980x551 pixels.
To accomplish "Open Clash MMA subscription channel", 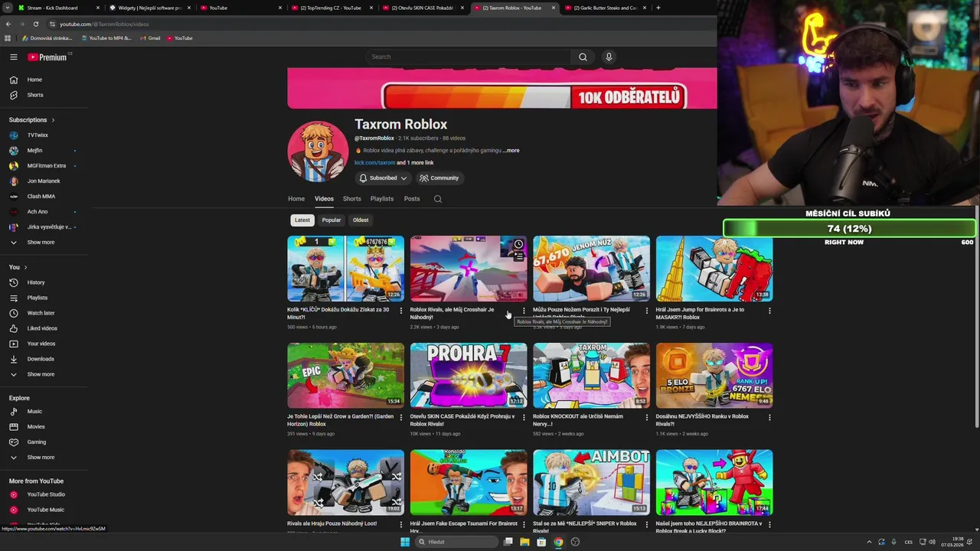I will (41, 197).
